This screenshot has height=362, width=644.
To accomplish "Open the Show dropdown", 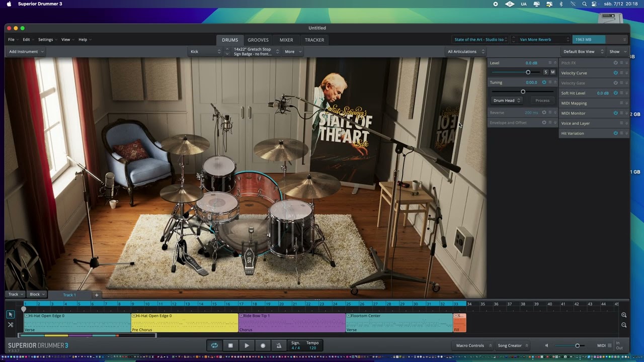I will (618, 51).
